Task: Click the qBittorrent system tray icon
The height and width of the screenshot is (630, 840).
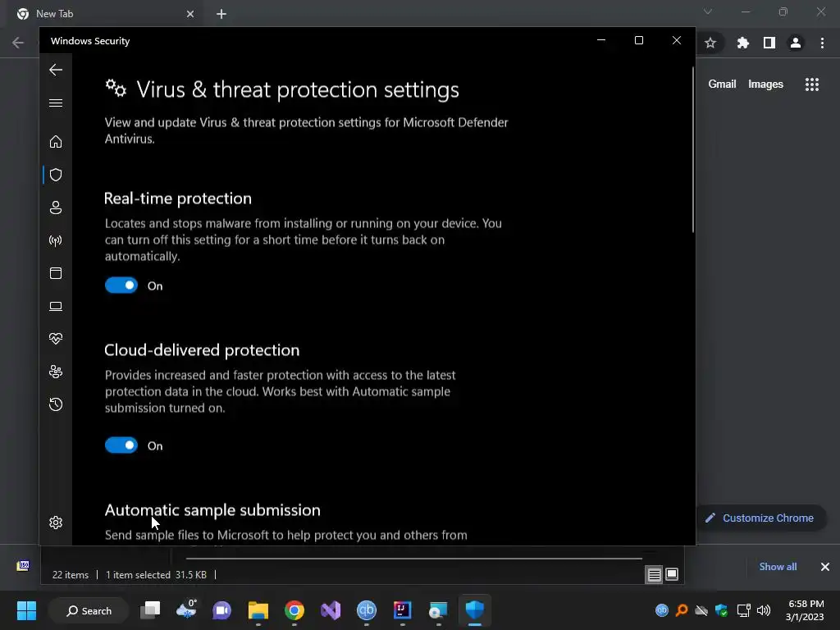Action: point(662,610)
